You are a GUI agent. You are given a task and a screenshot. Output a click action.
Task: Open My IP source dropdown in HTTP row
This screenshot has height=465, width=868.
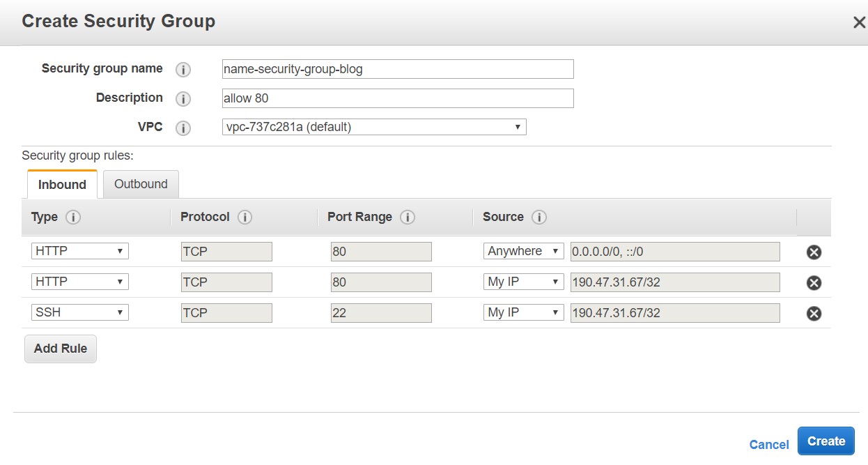(524, 282)
